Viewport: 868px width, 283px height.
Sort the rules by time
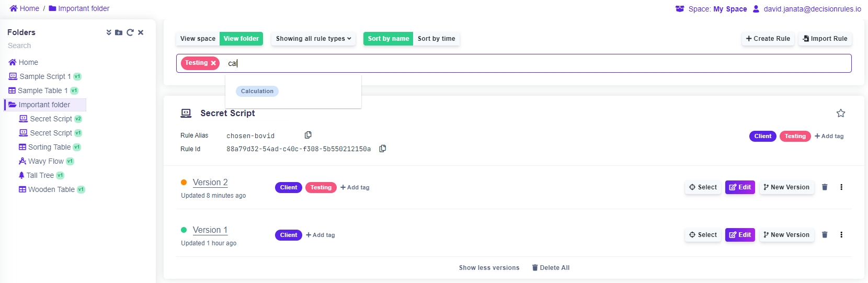[x=436, y=39]
